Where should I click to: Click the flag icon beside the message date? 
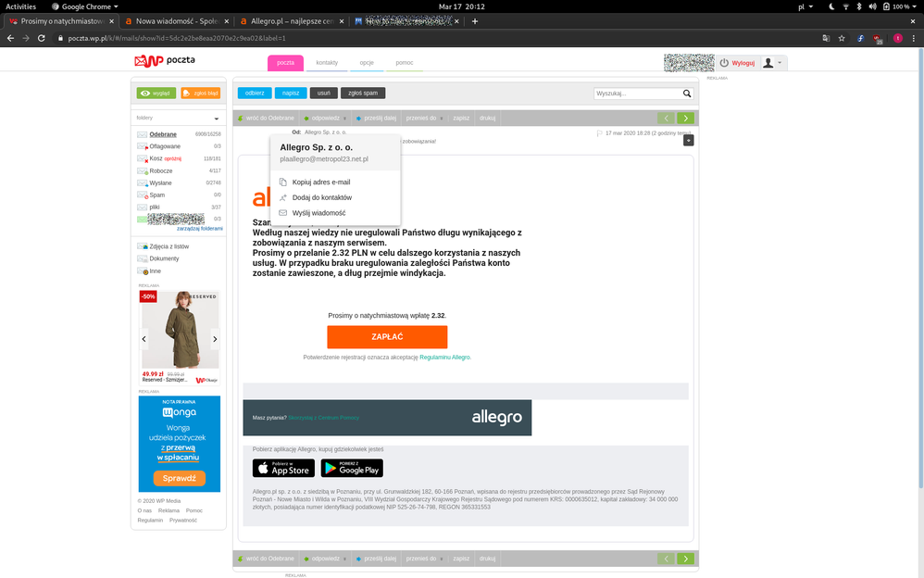pos(600,133)
